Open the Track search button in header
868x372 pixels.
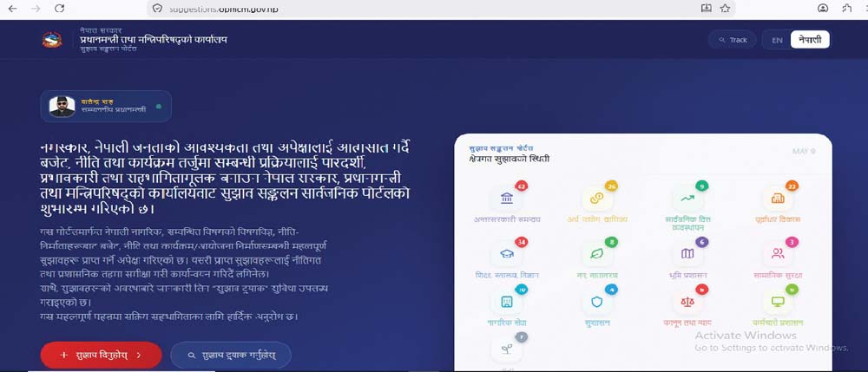(x=733, y=40)
